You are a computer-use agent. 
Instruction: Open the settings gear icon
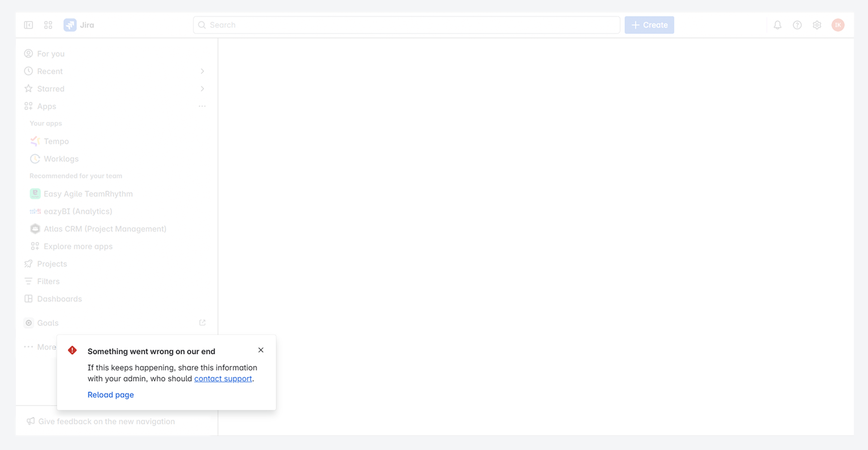[x=817, y=25]
